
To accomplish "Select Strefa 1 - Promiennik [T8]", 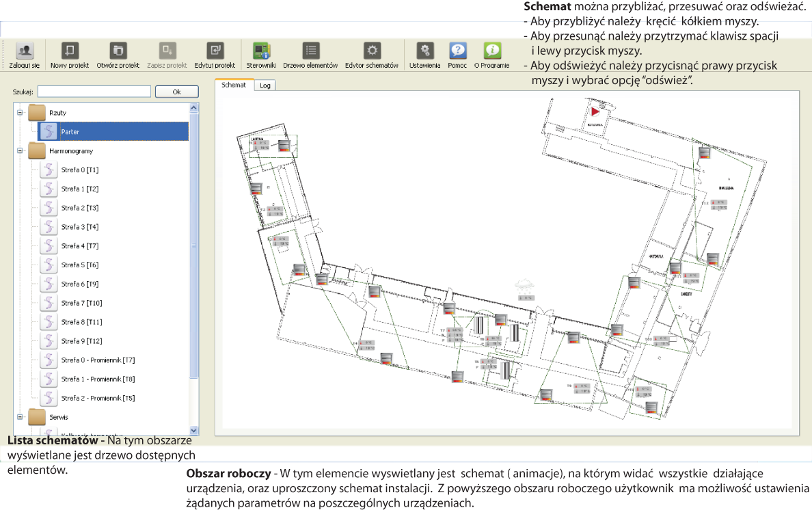I will (98, 379).
